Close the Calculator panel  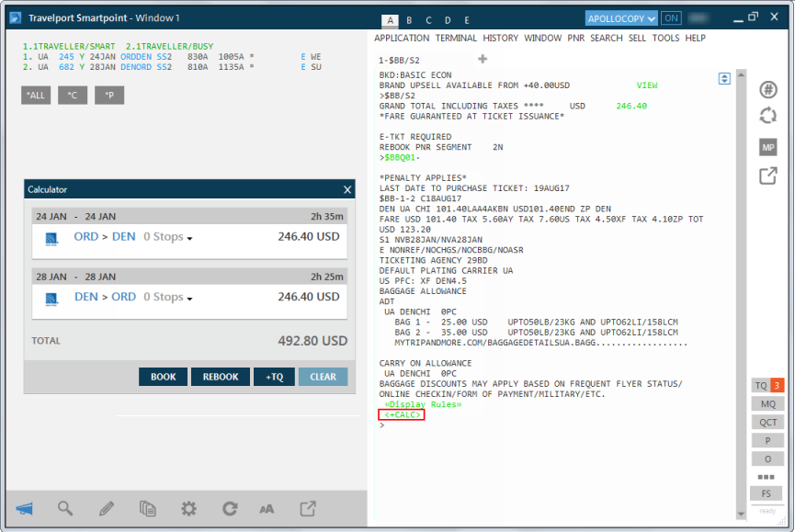pyautogui.click(x=347, y=189)
